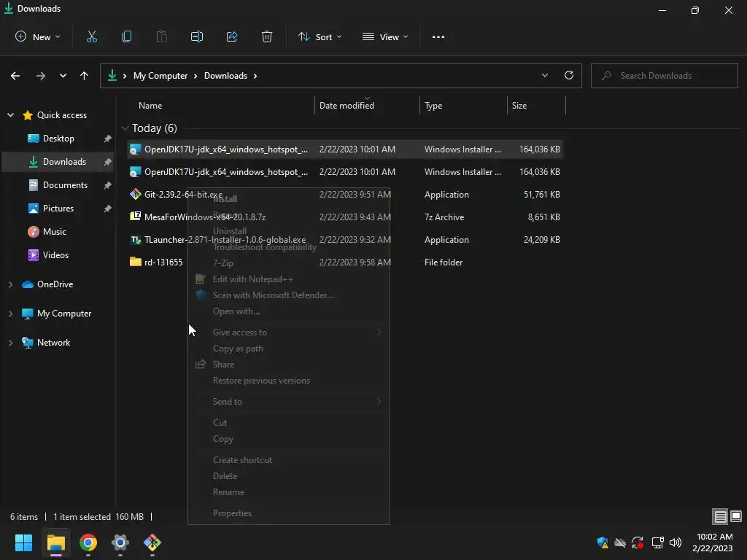This screenshot has width=747, height=560.
Task: Switch to details view icon in status bar
Action: click(x=720, y=516)
